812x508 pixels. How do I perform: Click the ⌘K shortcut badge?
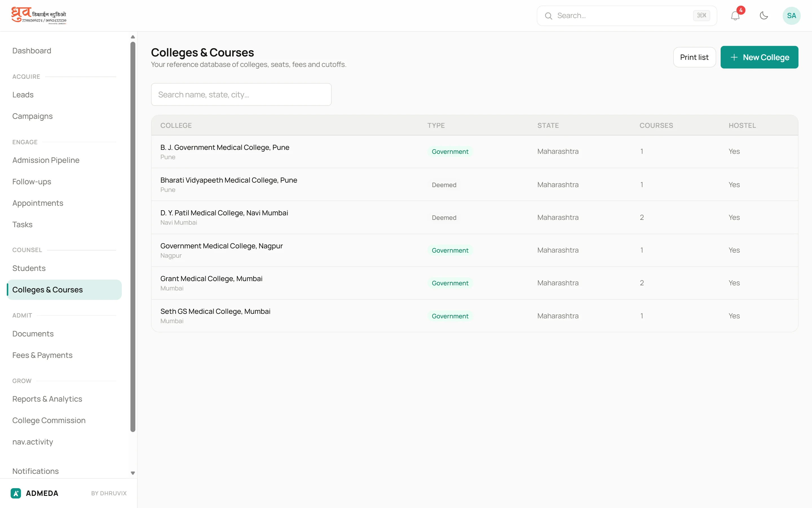pos(701,16)
